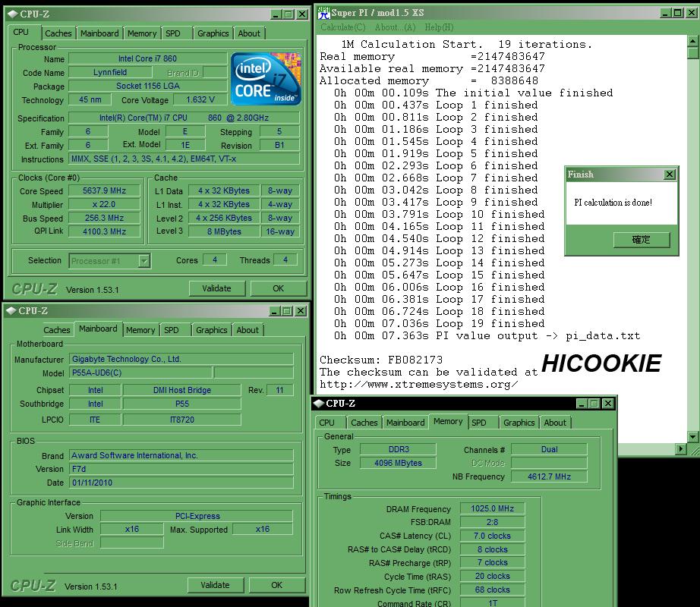This screenshot has height=607, width=700.
Task: Open the Calculate(C) menu in Super PI
Action: (343, 27)
